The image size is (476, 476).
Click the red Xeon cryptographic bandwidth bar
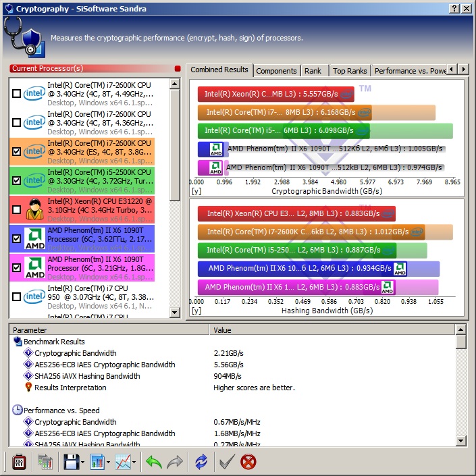[x=275, y=94]
